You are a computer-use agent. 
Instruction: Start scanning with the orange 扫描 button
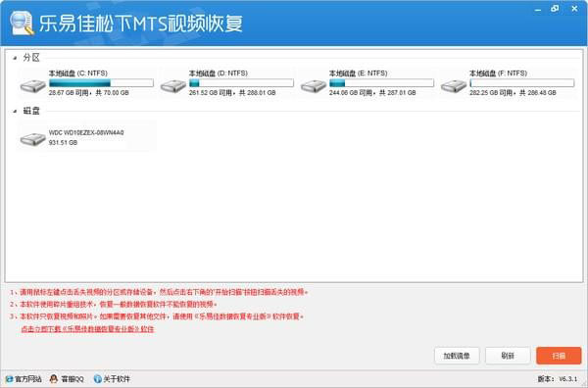(x=559, y=356)
